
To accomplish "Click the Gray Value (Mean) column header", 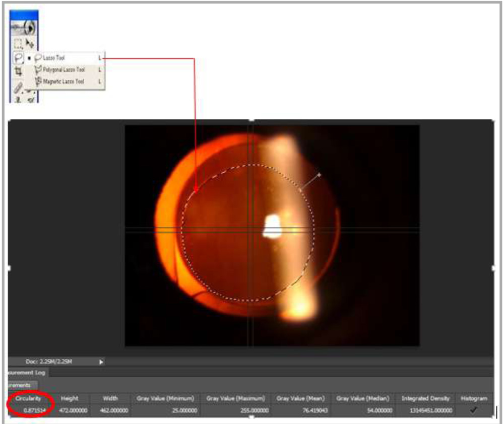I will pos(300,398).
